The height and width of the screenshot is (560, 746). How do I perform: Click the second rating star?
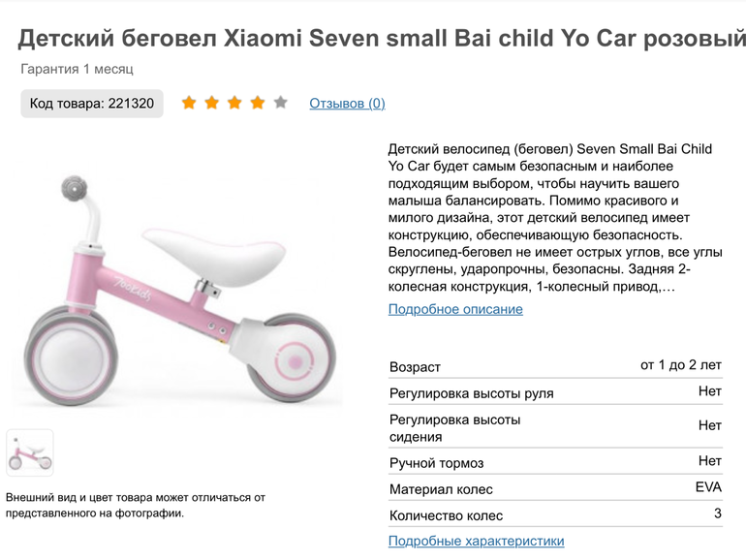coord(212,103)
